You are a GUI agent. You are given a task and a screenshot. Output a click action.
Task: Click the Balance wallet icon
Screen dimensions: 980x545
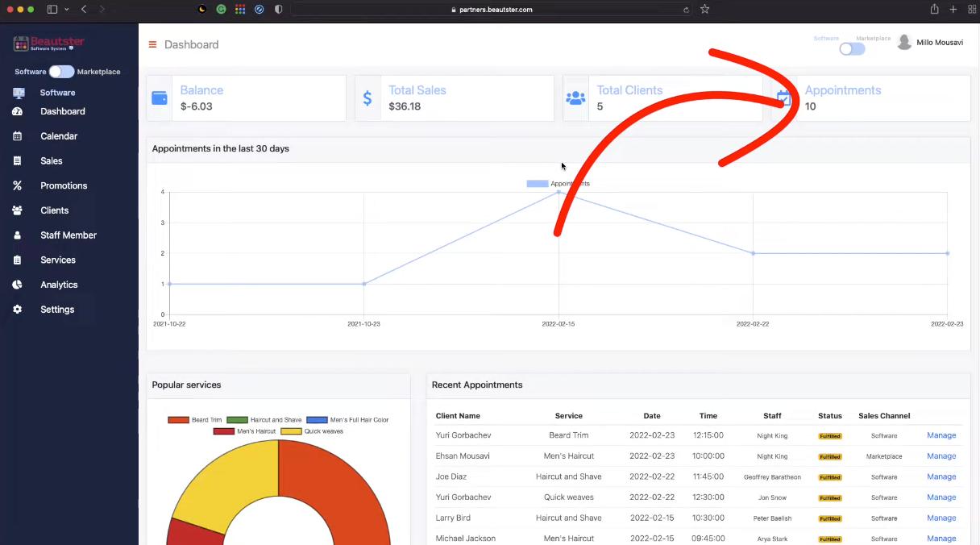pyautogui.click(x=160, y=98)
